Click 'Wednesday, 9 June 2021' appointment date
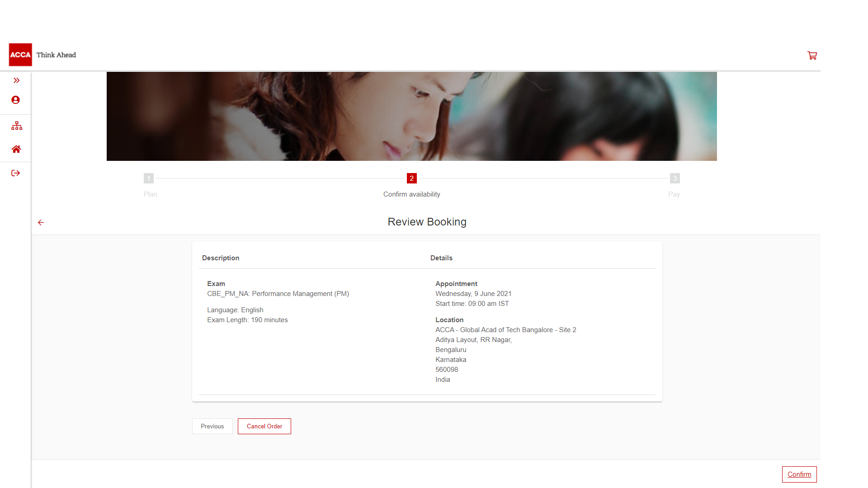This screenshot has height=488, width=868. click(x=473, y=294)
